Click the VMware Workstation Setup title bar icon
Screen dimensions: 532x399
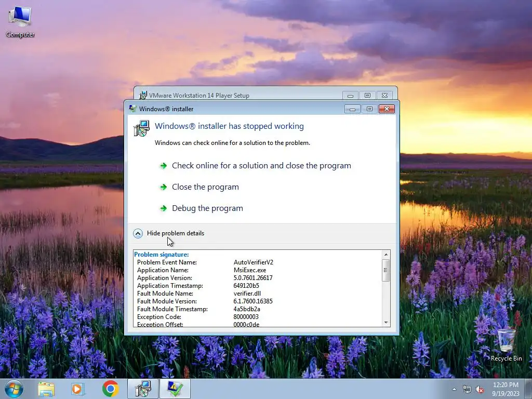click(x=143, y=95)
